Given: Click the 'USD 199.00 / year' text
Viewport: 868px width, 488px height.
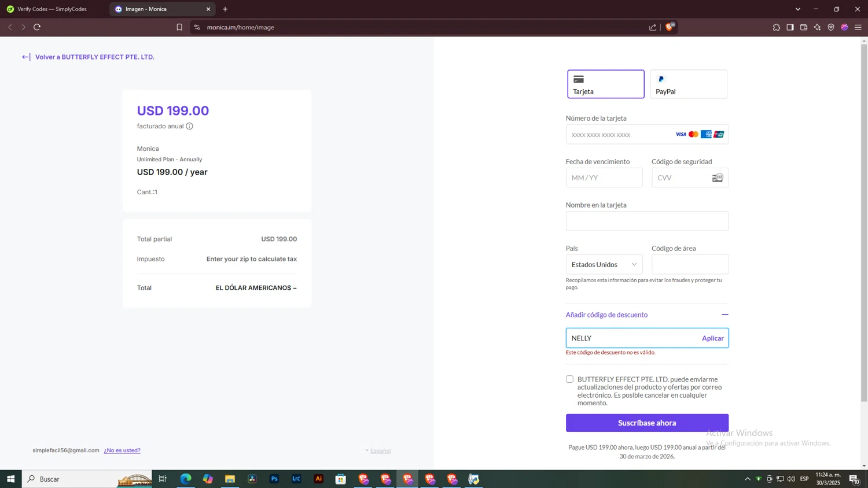Looking at the screenshot, I should click(x=172, y=172).
